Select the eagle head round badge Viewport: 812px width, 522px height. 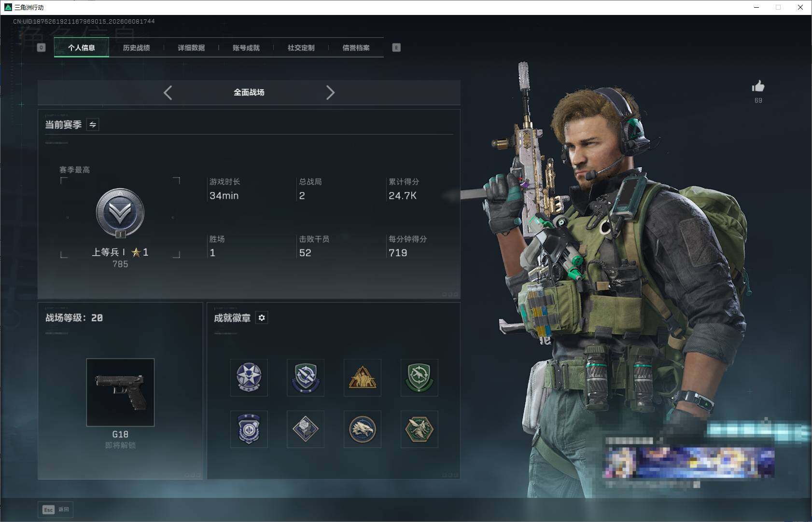click(x=363, y=429)
